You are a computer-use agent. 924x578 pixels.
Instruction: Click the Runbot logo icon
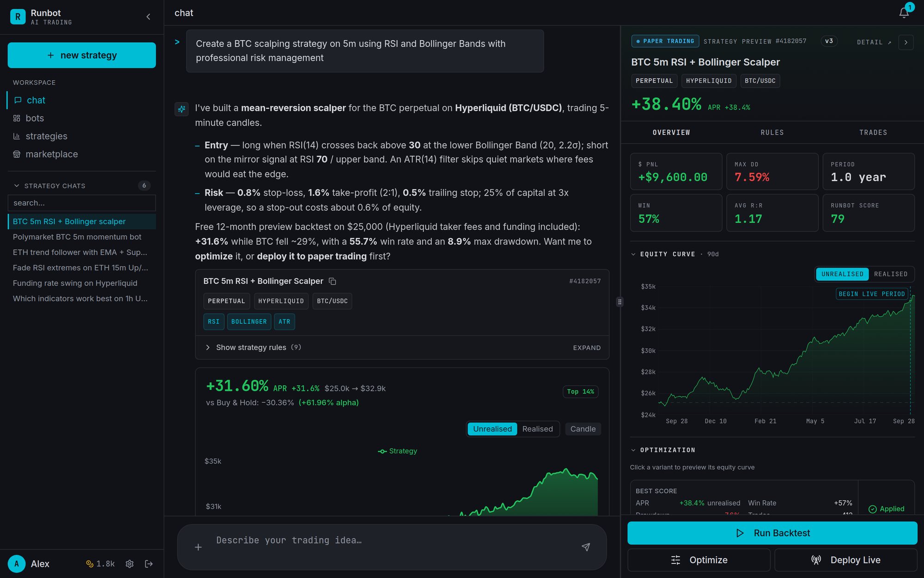[x=18, y=17]
